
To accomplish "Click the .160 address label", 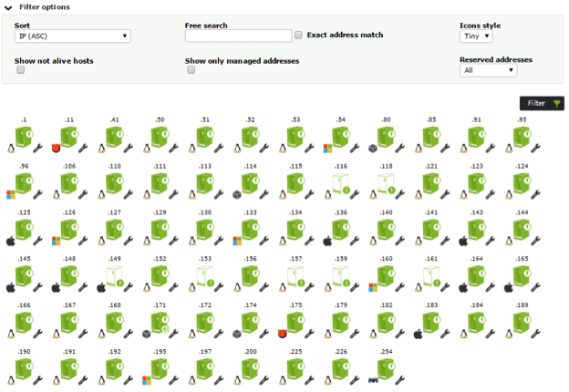I will [x=386, y=259].
